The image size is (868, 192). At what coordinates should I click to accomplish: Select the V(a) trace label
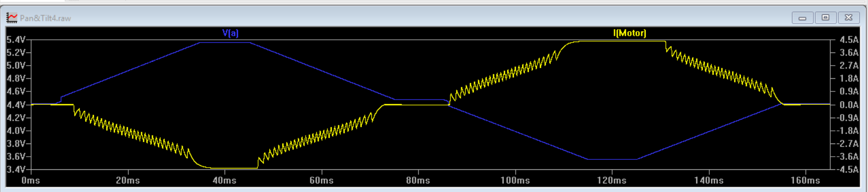(230, 33)
